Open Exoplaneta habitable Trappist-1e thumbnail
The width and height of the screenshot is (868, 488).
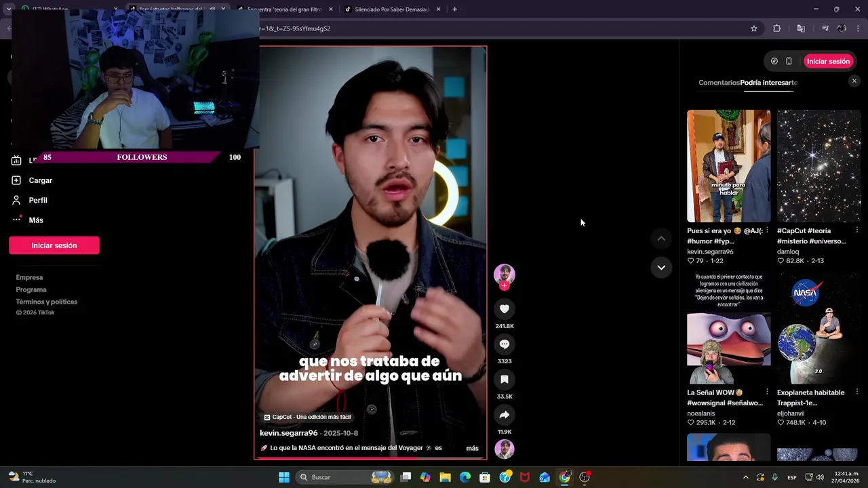click(818, 328)
